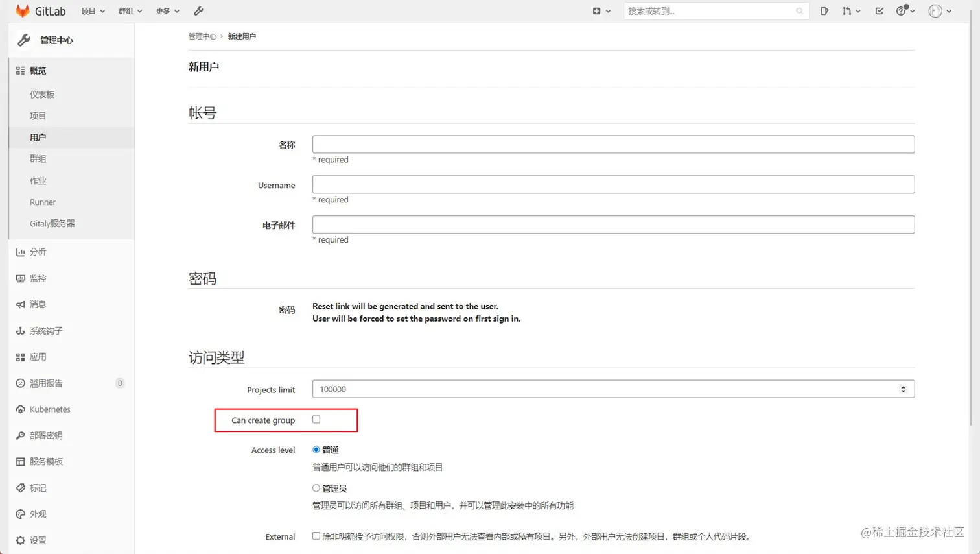The width and height of the screenshot is (980, 554).
Task: Click the 系统钩子 anchor icon
Action: (x=20, y=331)
